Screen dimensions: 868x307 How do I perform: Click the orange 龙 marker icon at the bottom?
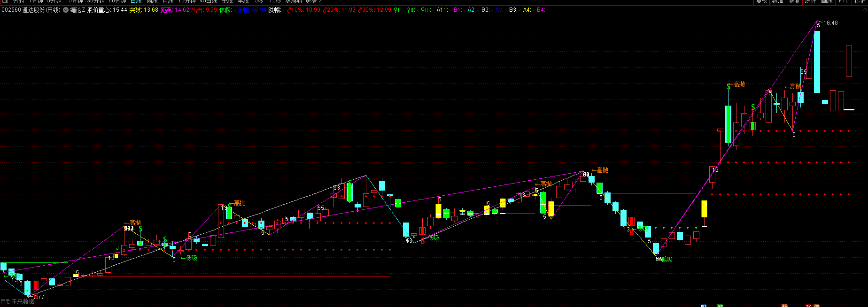784,306
